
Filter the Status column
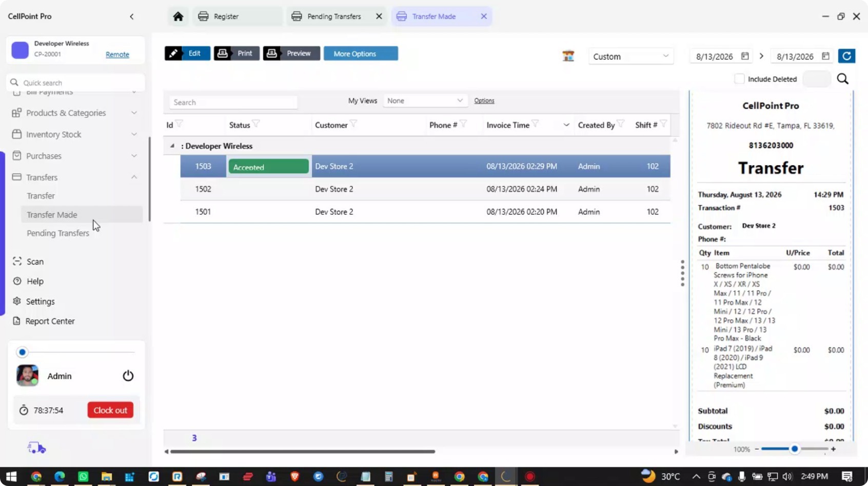coord(256,124)
